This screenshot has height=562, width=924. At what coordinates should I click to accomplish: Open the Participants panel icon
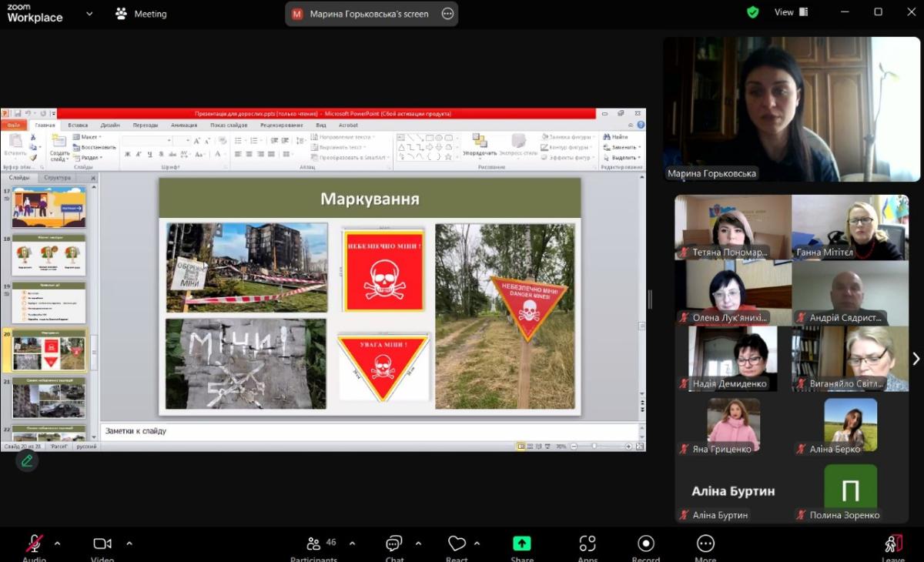[x=313, y=544]
